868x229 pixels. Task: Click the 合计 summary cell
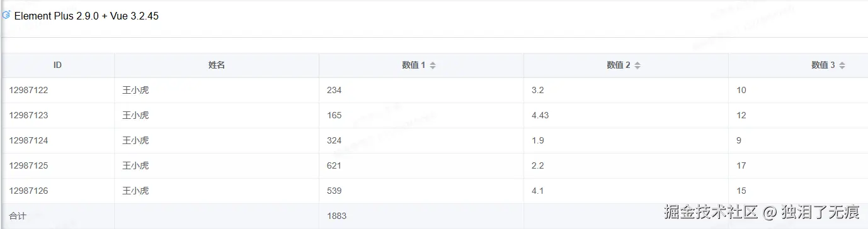(x=57, y=216)
